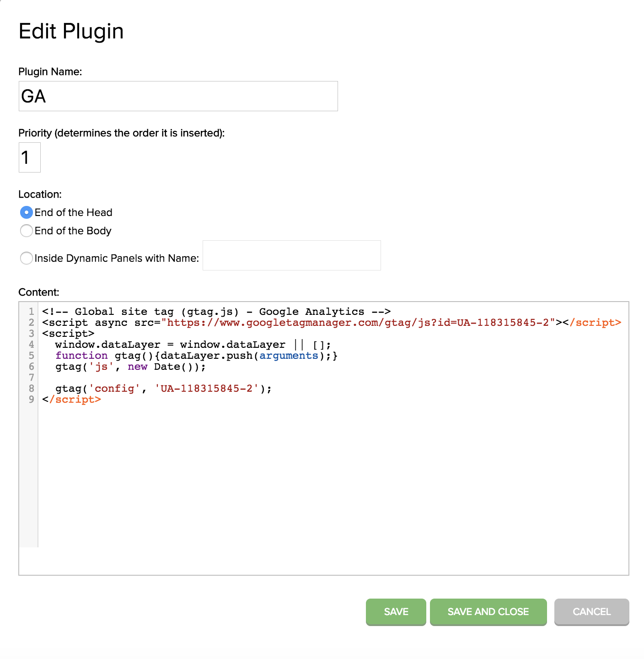This screenshot has height=659, width=644.
Task: Click the Priority input box
Action: click(29, 157)
